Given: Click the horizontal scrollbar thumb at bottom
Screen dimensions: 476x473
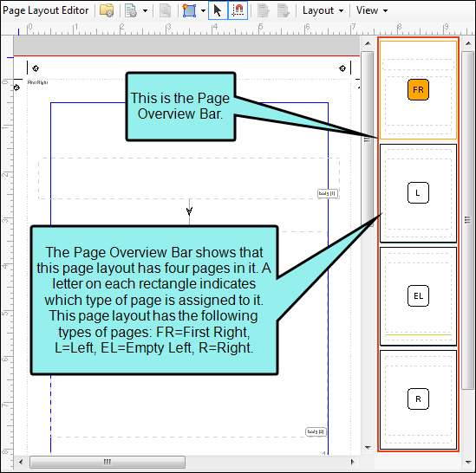Looking at the screenshot, I should click(x=108, y=462).
